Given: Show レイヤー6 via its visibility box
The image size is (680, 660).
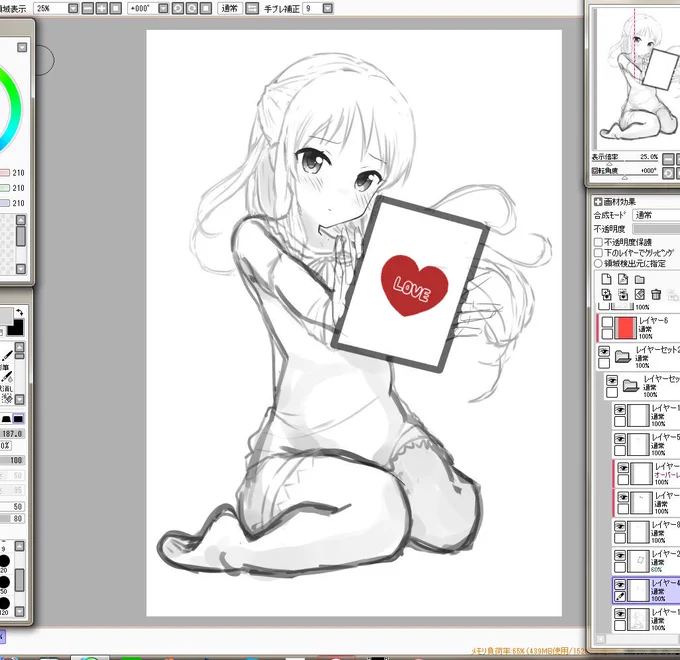Looking at the screenshot, I should click(x=607, y=322).
